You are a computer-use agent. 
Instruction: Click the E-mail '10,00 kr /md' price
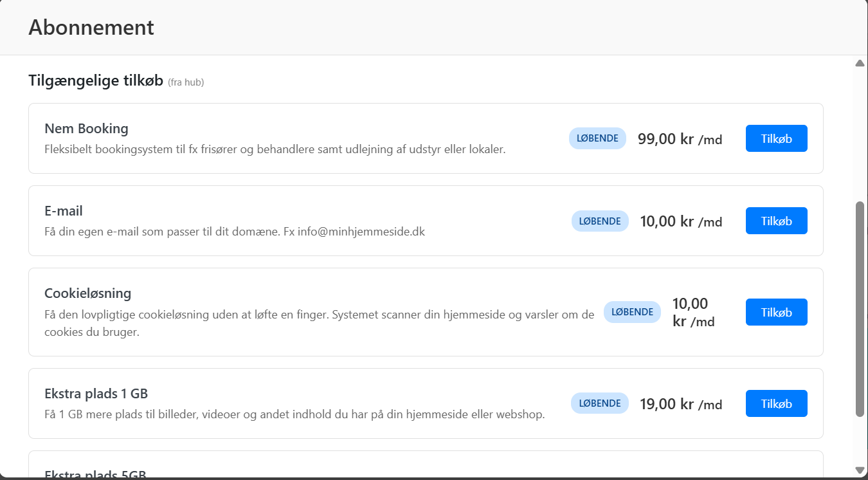click(x=682, y=221)
